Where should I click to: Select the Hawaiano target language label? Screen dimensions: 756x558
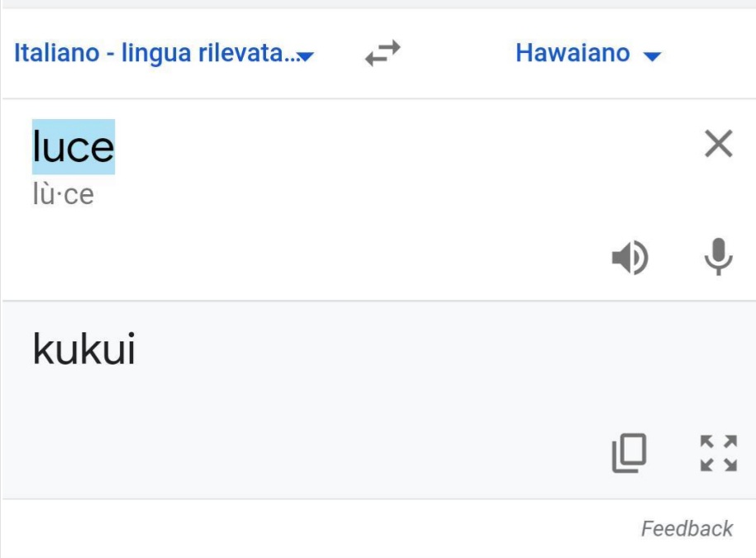pyautogui.click(x=572, y=54)
